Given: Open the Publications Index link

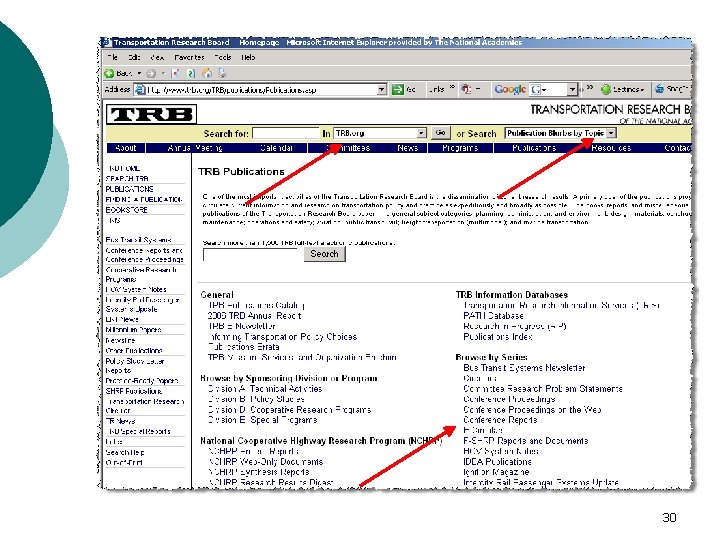Looking at the screenshot, I should pos(498,337).
